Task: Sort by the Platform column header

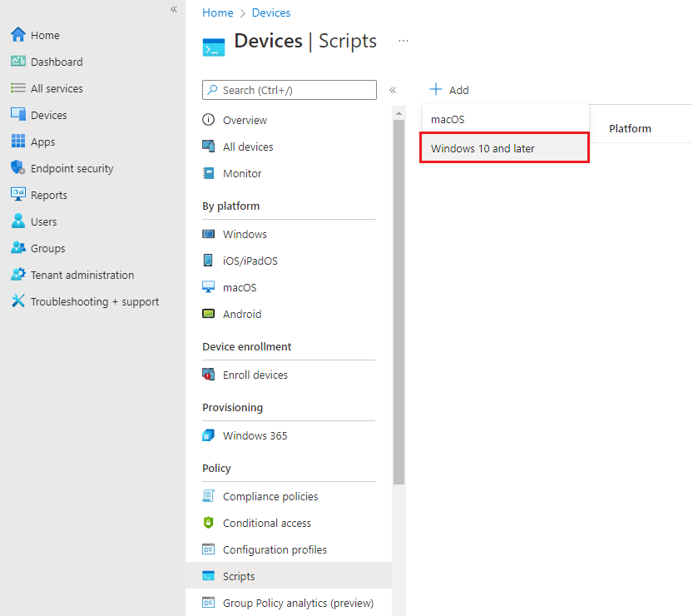Action: pyautogui.click(x=630, y=128)
